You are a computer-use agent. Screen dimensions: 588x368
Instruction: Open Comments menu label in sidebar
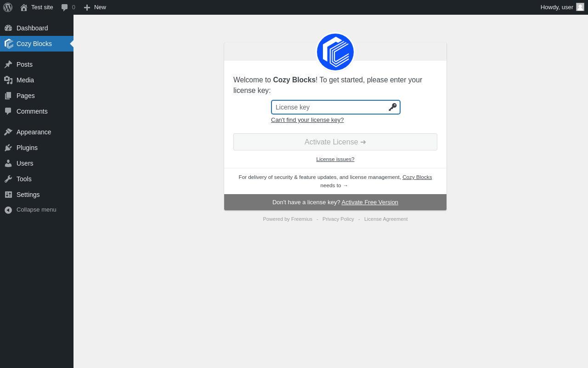click(32, 111)
